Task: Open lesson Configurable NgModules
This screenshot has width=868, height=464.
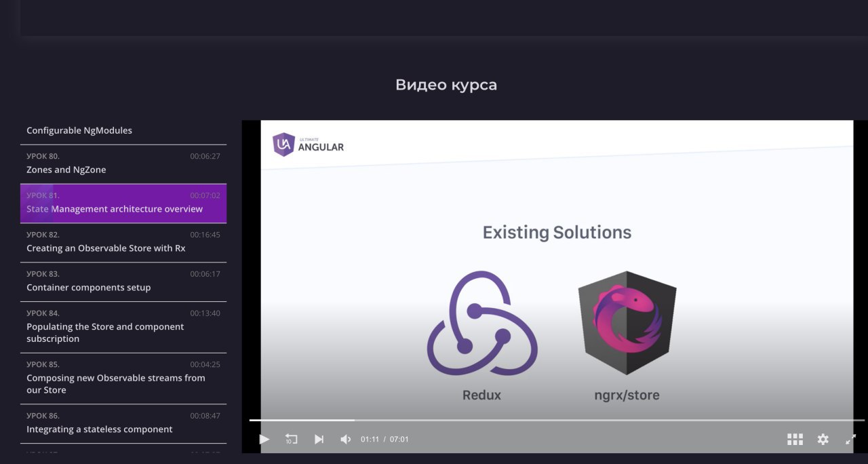Action: coord(123,130)
